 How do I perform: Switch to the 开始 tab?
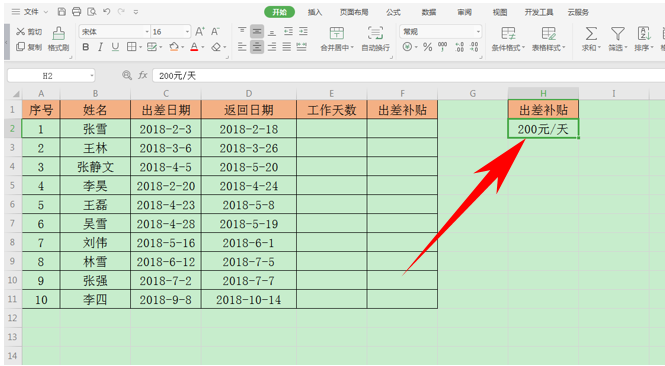[279, 12]
